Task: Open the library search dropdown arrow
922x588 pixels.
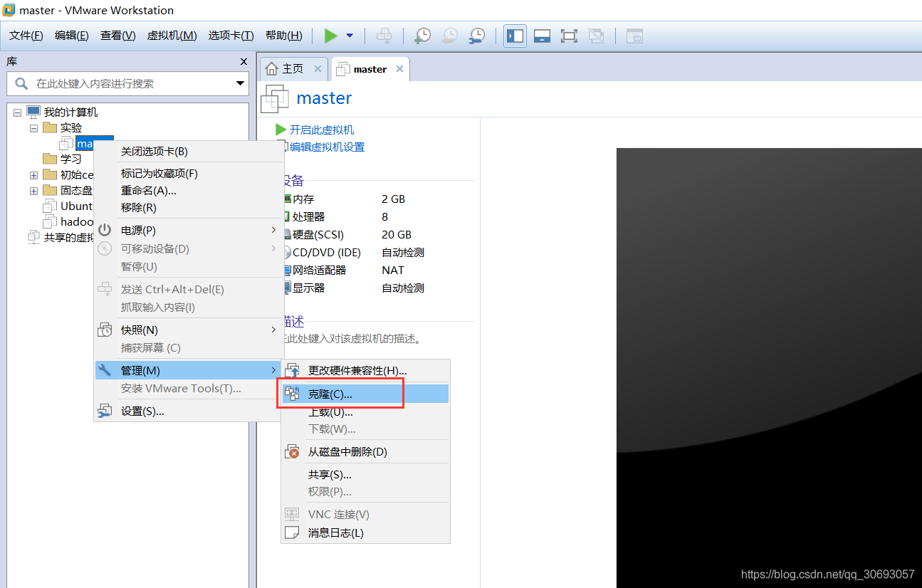Action: (240, 83)
